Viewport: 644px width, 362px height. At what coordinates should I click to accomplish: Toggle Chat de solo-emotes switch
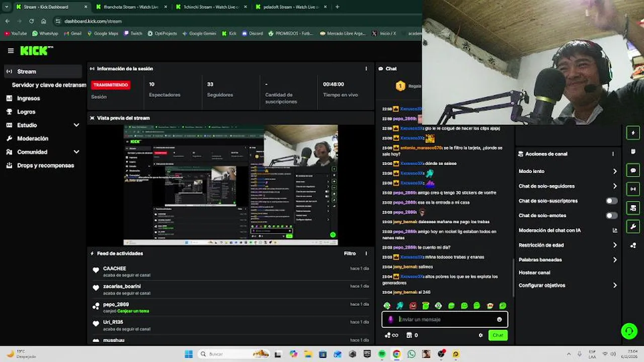(611, 215)
